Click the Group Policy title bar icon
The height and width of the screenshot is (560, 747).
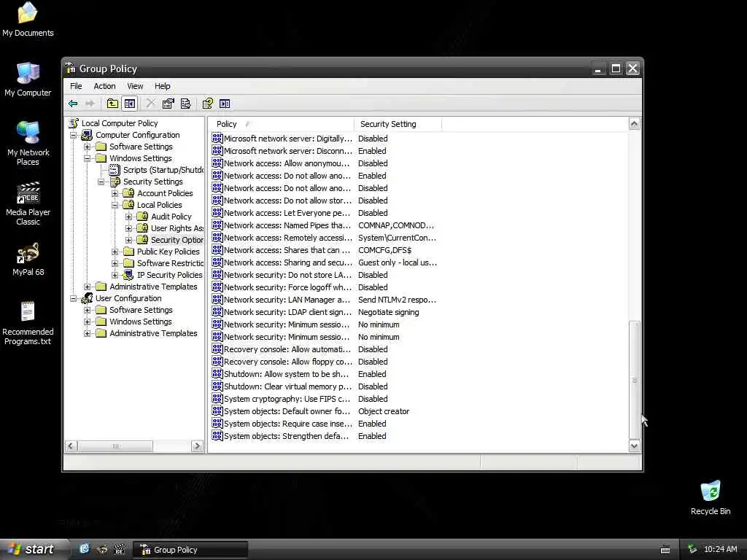coord(71,68)
